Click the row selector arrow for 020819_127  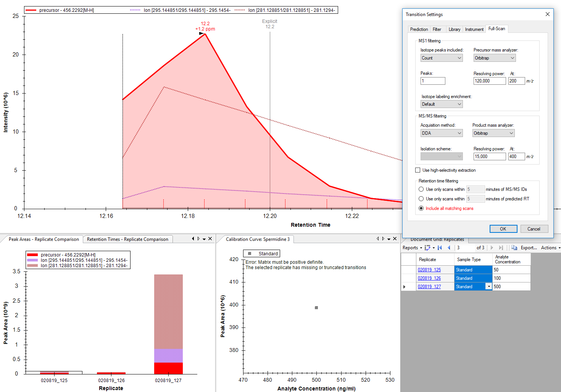point(405,287)
